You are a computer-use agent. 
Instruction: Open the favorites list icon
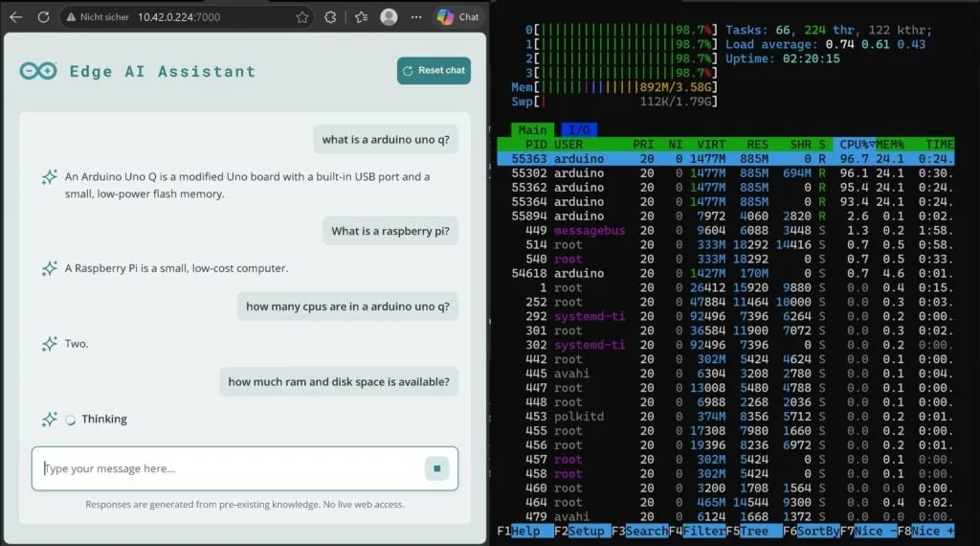point(361,17)
